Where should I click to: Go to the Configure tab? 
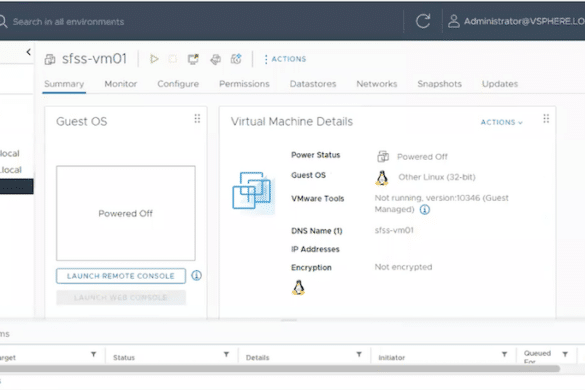[178, 84]
